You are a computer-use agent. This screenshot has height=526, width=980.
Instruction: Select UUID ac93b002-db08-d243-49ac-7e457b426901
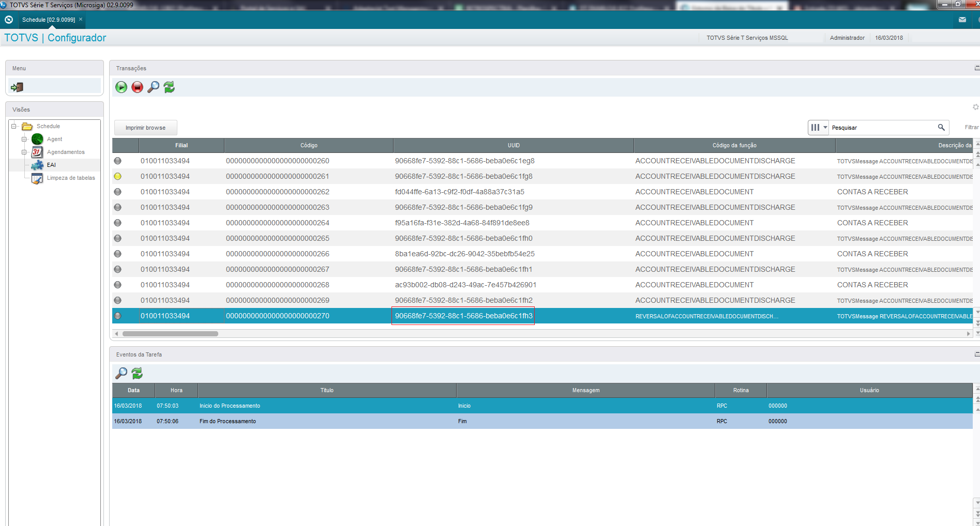(x=465, y=285)
